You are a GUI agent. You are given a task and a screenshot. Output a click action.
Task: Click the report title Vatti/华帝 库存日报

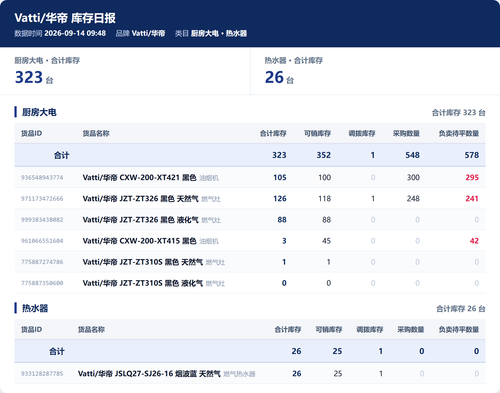point(65,18)
